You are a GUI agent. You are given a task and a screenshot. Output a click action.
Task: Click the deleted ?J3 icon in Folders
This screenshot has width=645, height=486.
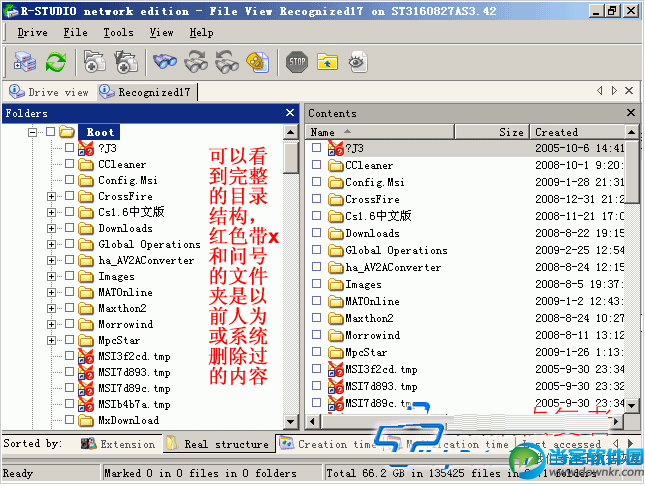tap(86, 148)
